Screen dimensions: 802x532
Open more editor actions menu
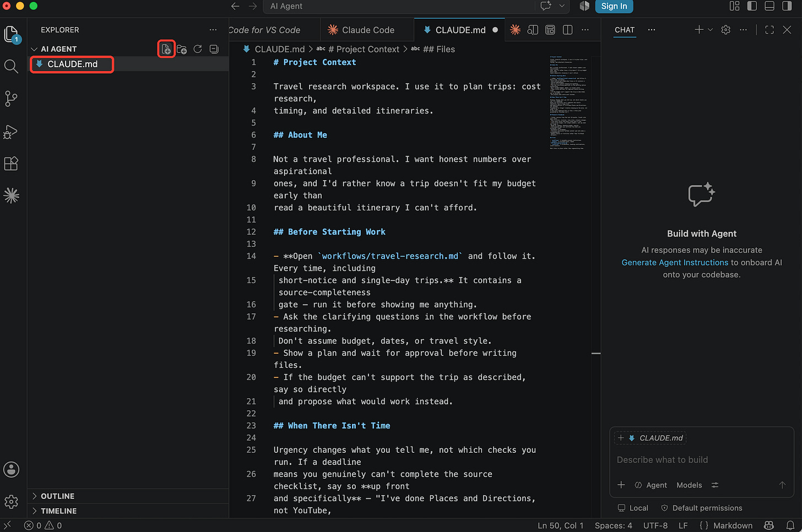(x=585, y=30)
